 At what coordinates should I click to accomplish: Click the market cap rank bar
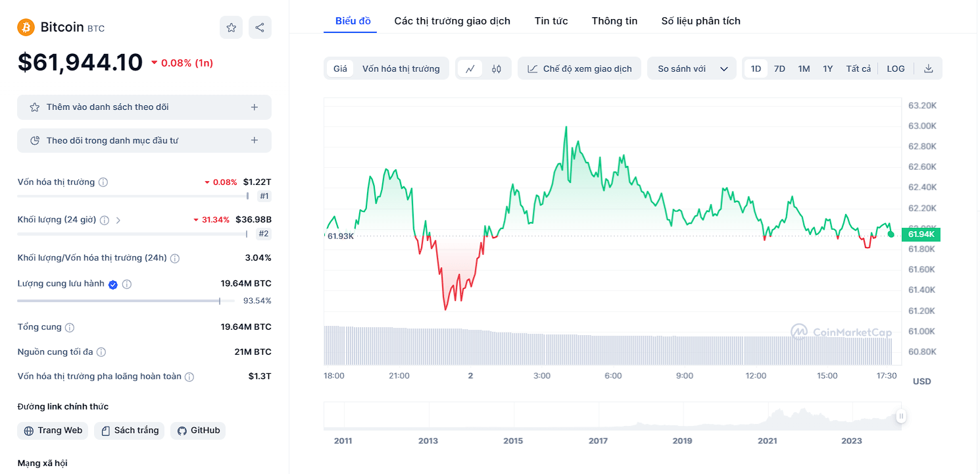[134, 196]
